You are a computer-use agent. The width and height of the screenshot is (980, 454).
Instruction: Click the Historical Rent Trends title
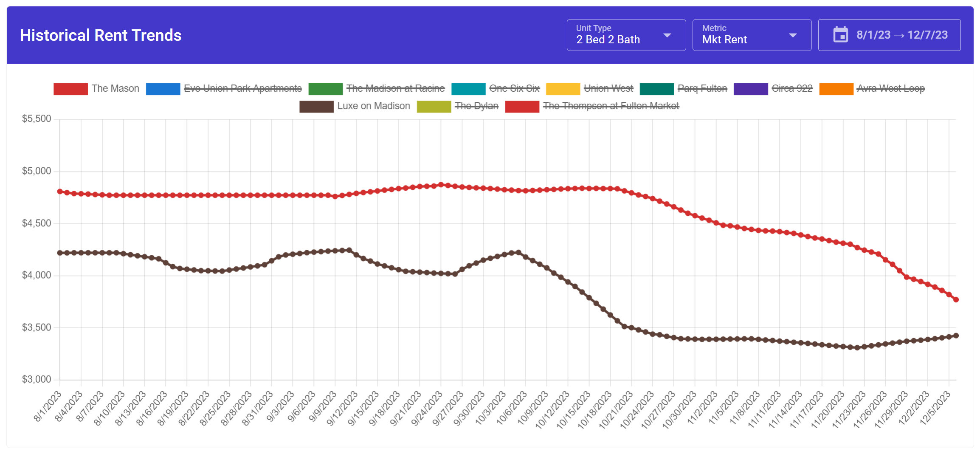click(101, 35)
